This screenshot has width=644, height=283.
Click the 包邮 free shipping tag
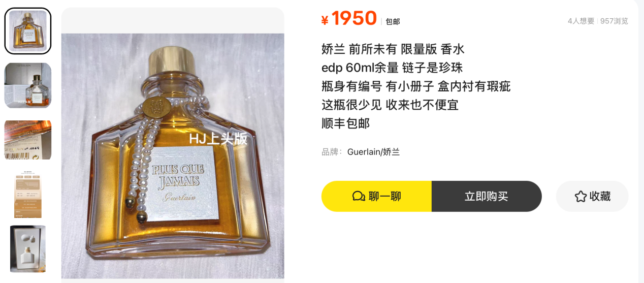point(393,21)
